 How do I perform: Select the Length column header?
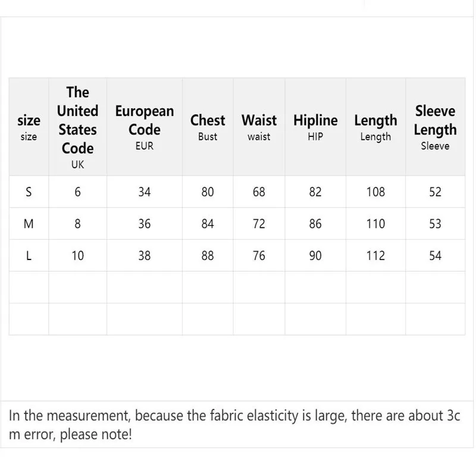click(x=375, y=127)
